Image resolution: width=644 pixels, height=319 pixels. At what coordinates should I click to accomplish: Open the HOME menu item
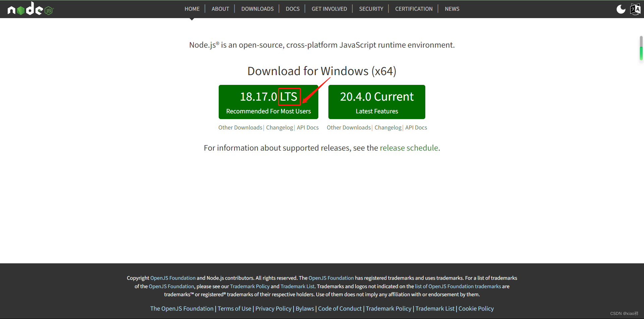tap(192, 9)
